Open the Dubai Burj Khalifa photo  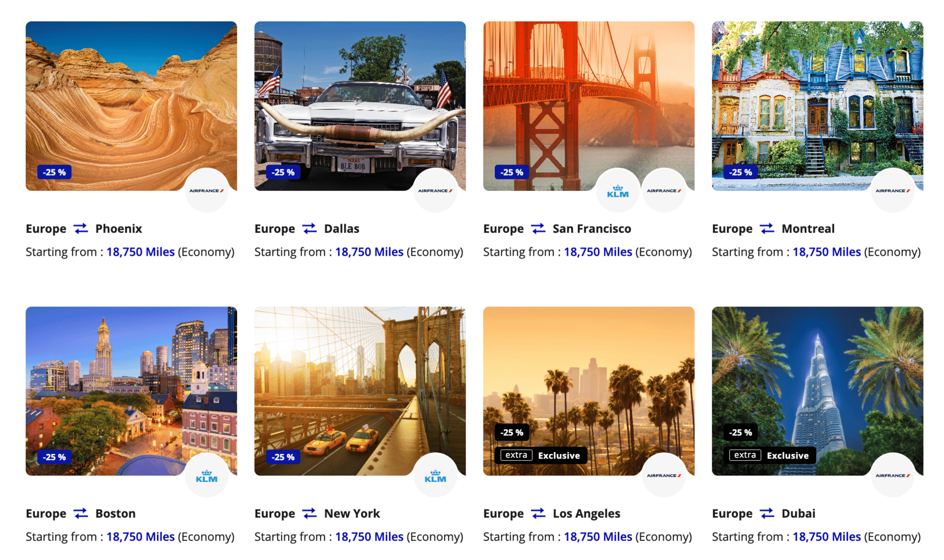tap(818, 391)
